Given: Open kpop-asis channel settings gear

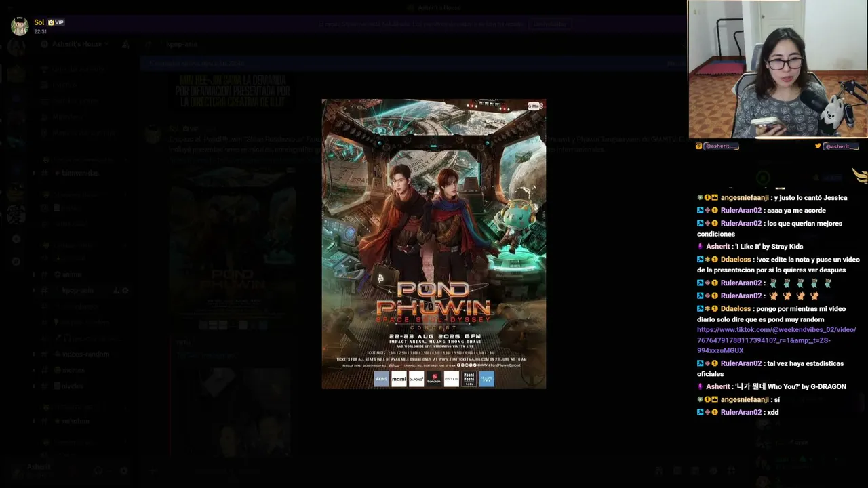Looking at the screenshot, I should click(x=125, y=291).
